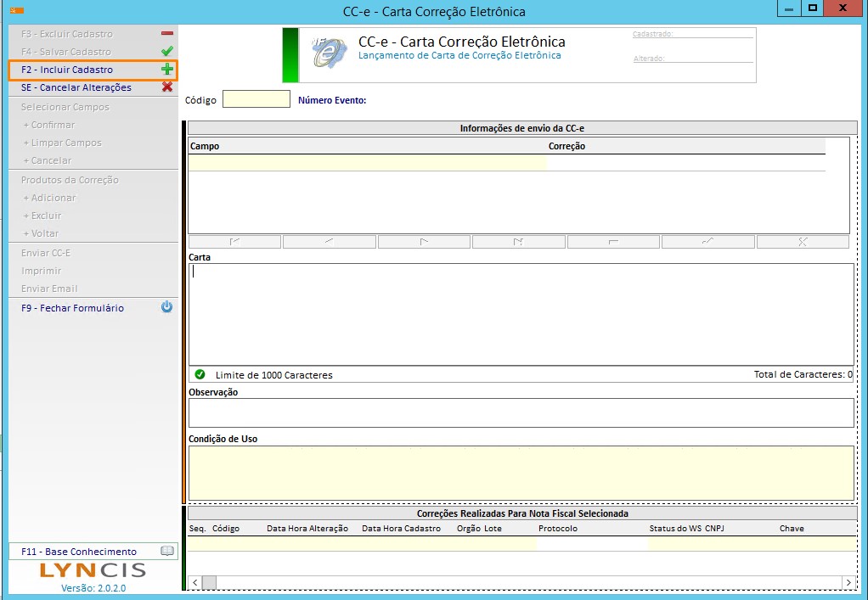The height and width of the screenshot is (600, 868).
Task: Click the green plus Incluir Cadastro icon
Action: click(167, 70)
